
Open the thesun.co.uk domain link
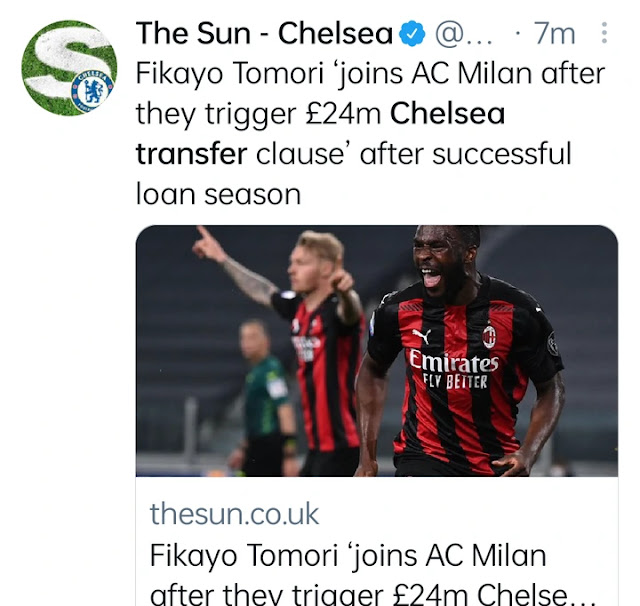click(x=234, y=514)
